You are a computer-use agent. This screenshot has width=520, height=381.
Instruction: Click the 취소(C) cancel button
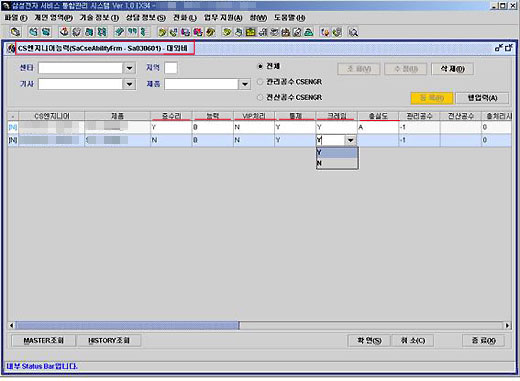click(x=413, y=341)
